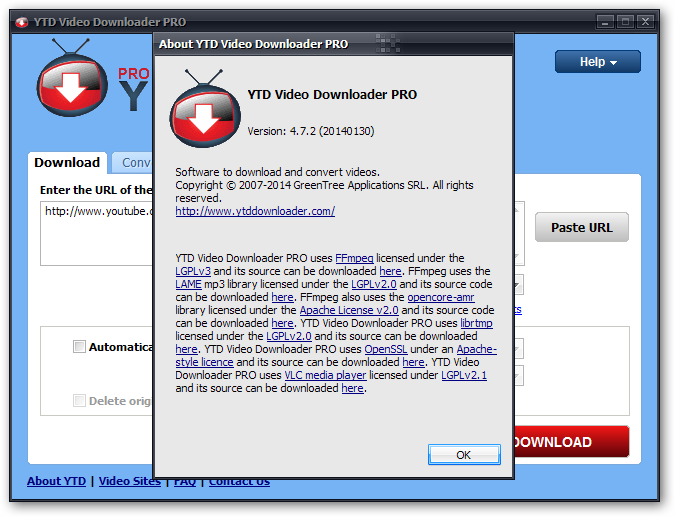Screen dimensions: 675x517
Task: Open the Apache License v2.0 link
Action: 349,310
